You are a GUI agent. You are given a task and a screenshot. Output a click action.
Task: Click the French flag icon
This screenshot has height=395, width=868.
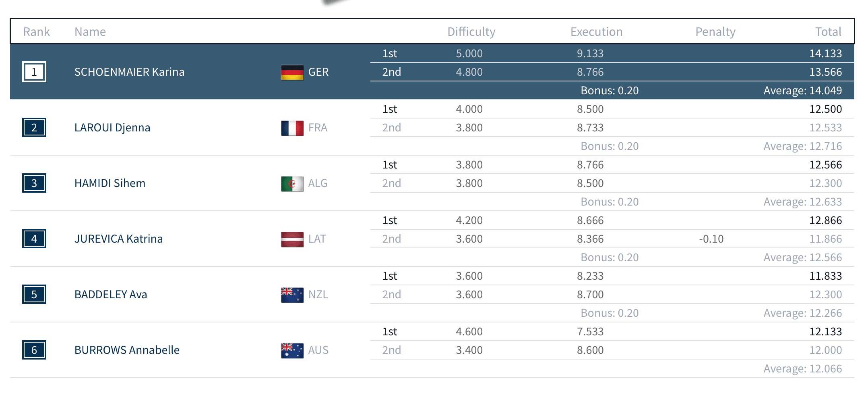point(292,128)
